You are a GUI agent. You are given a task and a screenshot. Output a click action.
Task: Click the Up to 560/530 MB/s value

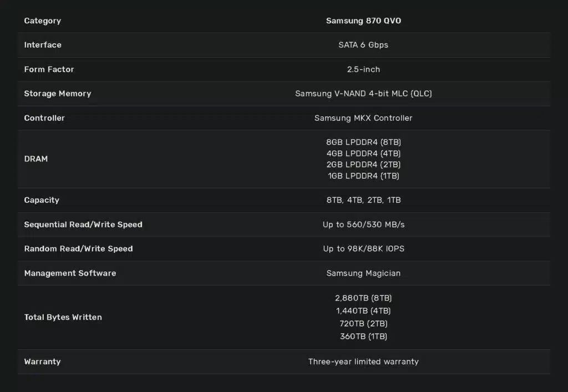(363, 225)
